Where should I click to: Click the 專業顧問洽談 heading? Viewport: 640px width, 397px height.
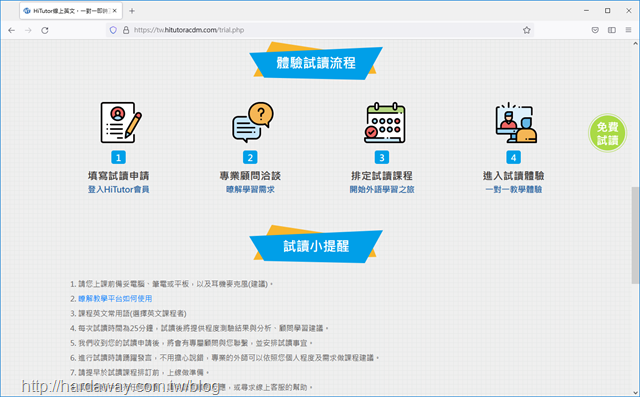point(250,176)
